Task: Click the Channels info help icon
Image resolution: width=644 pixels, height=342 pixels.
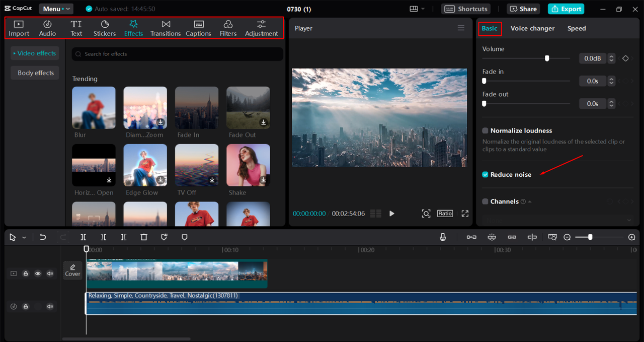Action: pos(523,201)
